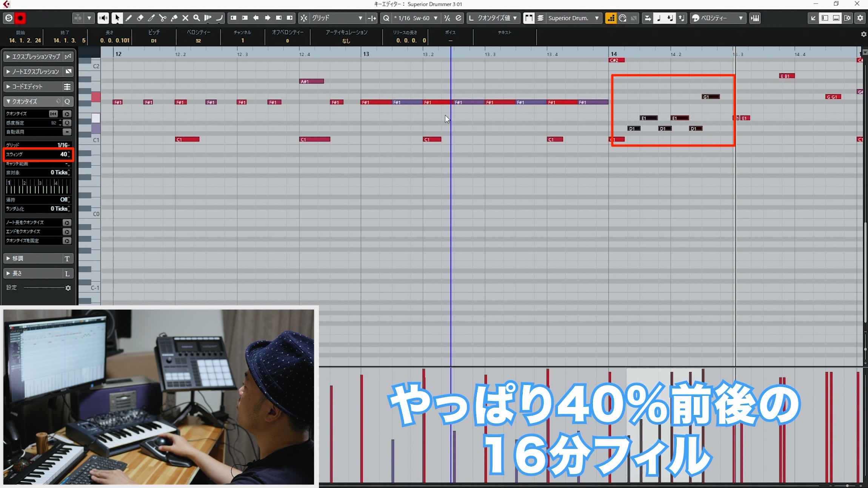Click the Trim Start nudge button
868x488 pixels.
[234, 18]
